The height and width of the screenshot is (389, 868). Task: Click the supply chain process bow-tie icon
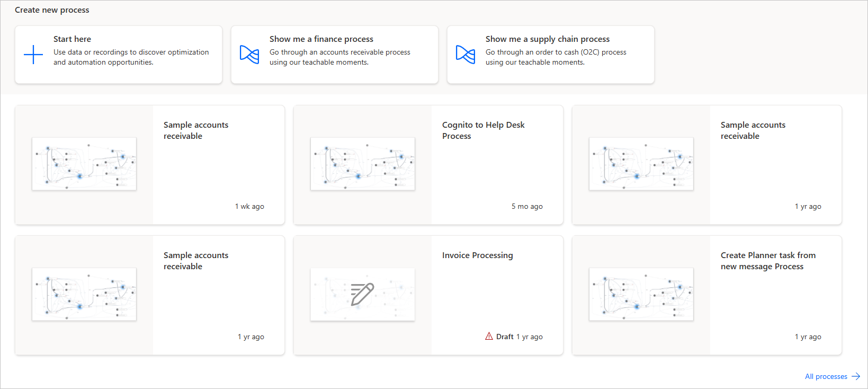(x=466, y=55)
